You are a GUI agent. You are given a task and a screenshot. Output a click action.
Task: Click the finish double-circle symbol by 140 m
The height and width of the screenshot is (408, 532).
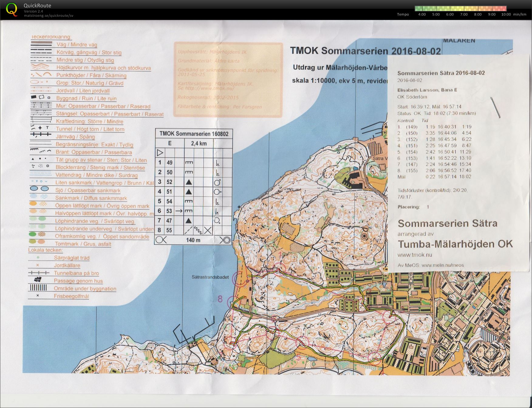click(x=225, y=240)
